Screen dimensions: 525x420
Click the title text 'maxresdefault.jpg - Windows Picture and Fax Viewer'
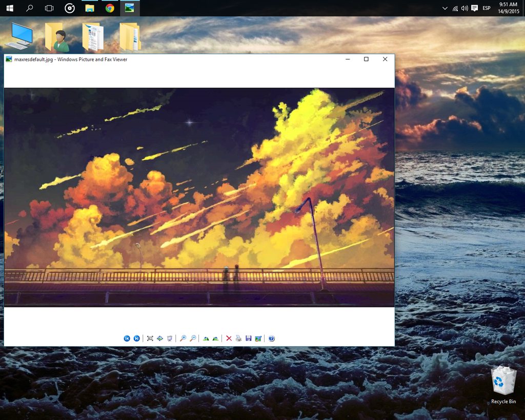(x=71, y=59)
